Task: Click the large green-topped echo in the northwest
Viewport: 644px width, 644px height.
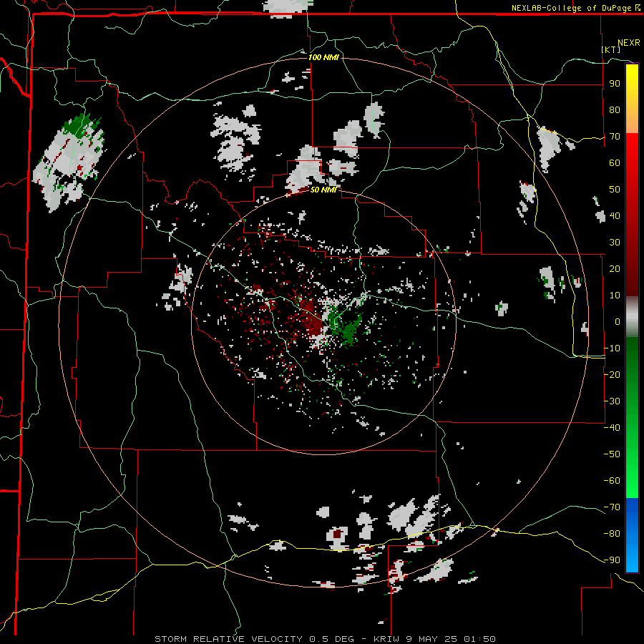Action: [68, 163]
